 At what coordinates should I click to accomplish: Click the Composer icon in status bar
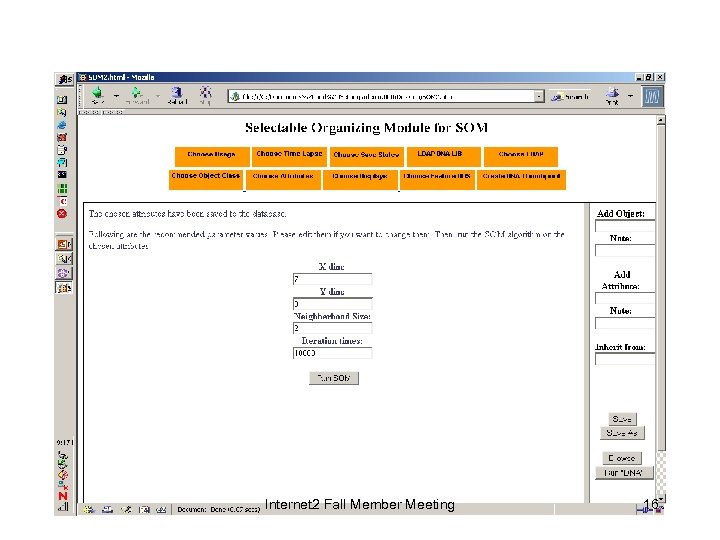pyautogui.click(x=126, y=509)
